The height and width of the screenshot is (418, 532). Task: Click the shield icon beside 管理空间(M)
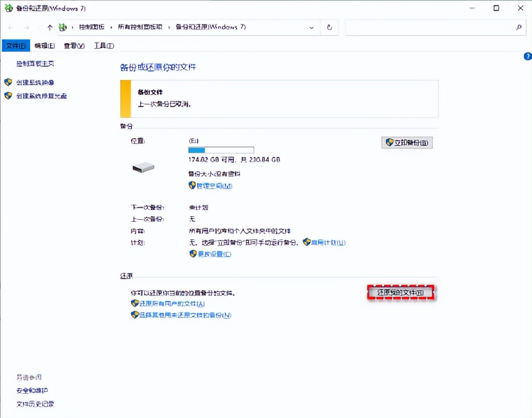192,185
